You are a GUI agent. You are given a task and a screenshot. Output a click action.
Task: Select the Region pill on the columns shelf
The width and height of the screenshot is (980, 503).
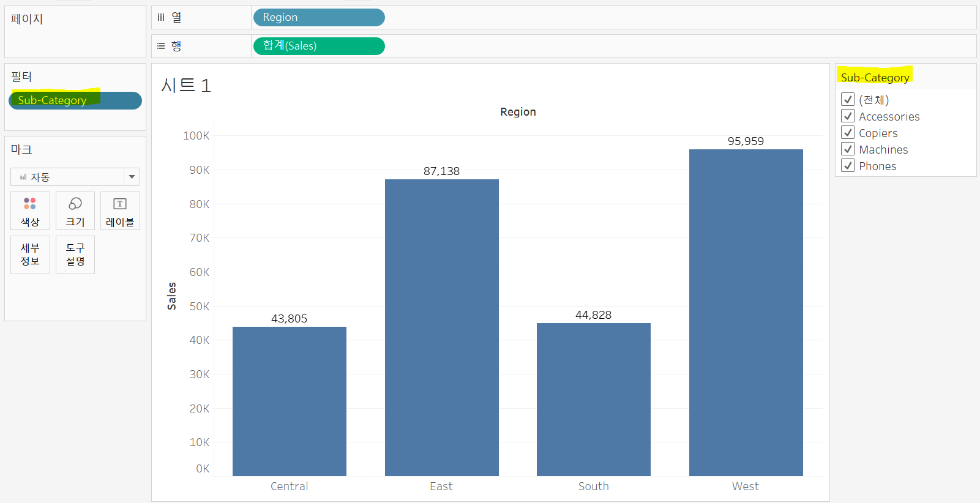[319, 17]
